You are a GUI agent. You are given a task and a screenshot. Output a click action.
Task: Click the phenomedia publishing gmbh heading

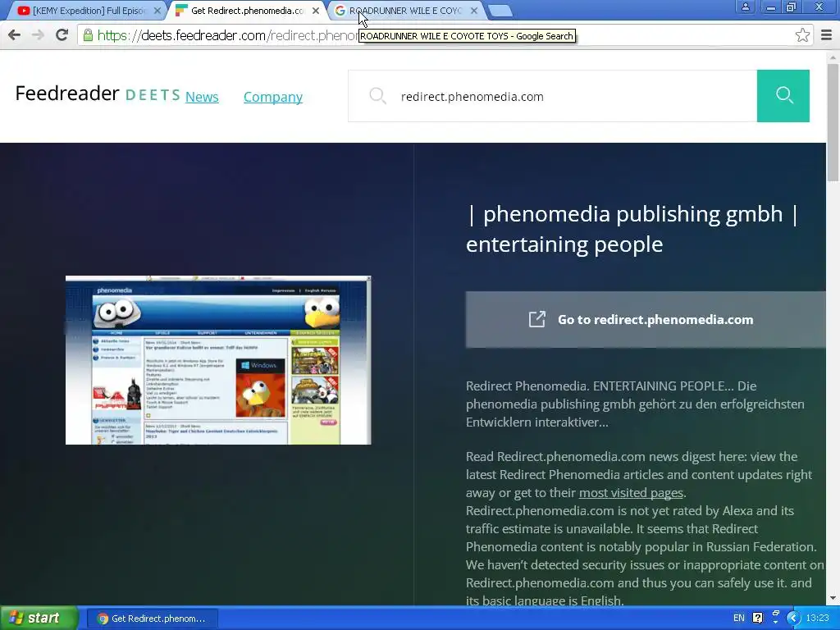632,229
